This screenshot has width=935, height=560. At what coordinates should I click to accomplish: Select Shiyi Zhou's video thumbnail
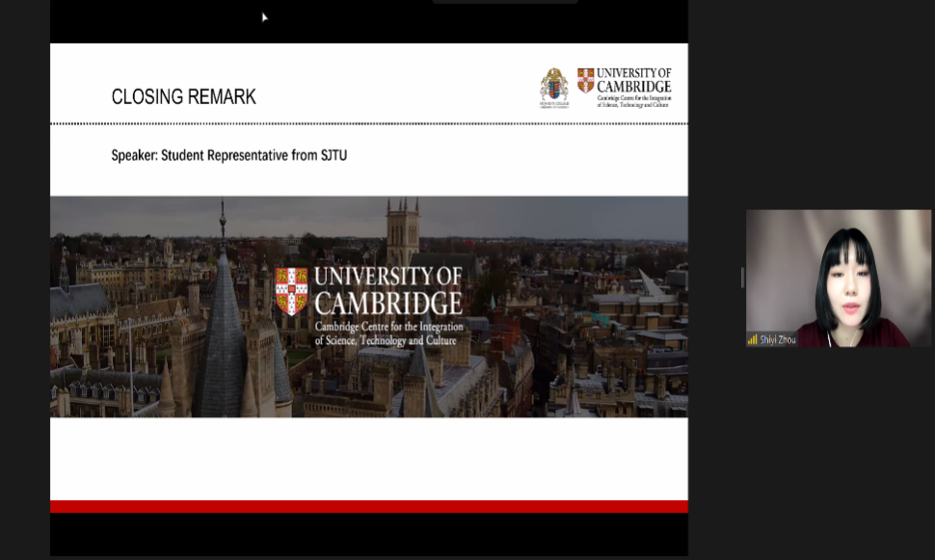(x=838, y=278)
